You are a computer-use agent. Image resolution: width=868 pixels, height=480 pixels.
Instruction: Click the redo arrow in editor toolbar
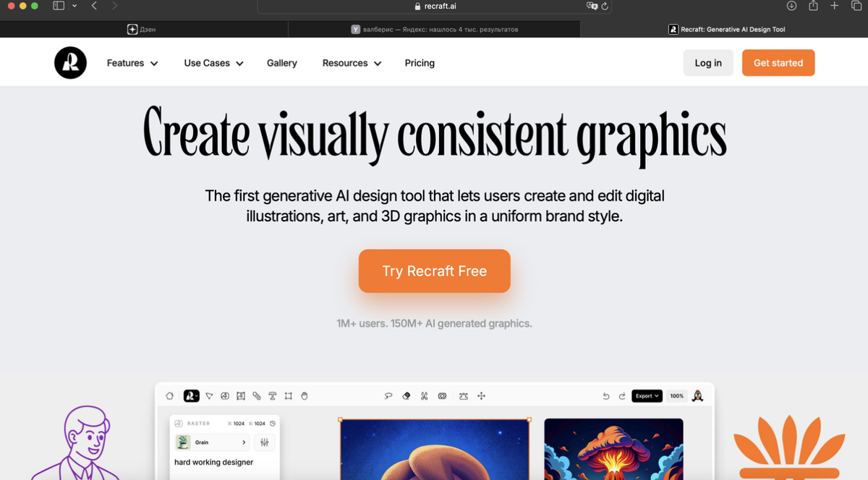coord(622,396)
